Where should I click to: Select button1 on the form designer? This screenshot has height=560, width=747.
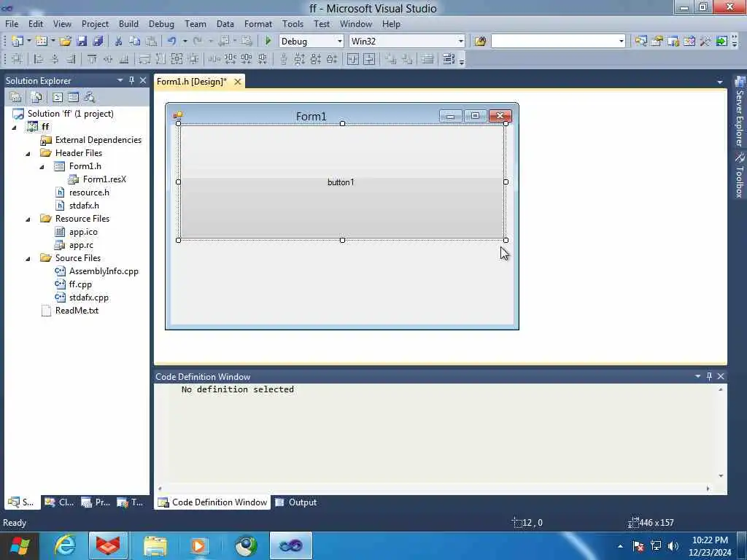(341, 182)
